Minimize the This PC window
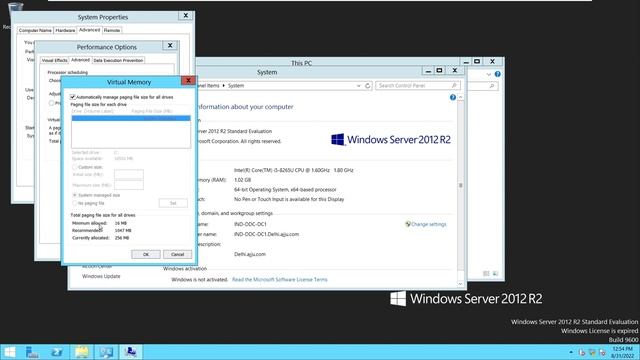This screenshot has width=640, height=360. [466, 62]
